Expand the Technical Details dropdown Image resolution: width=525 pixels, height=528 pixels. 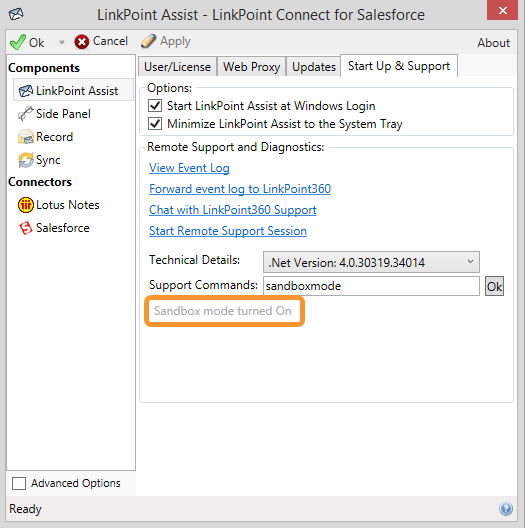(371, 262)
